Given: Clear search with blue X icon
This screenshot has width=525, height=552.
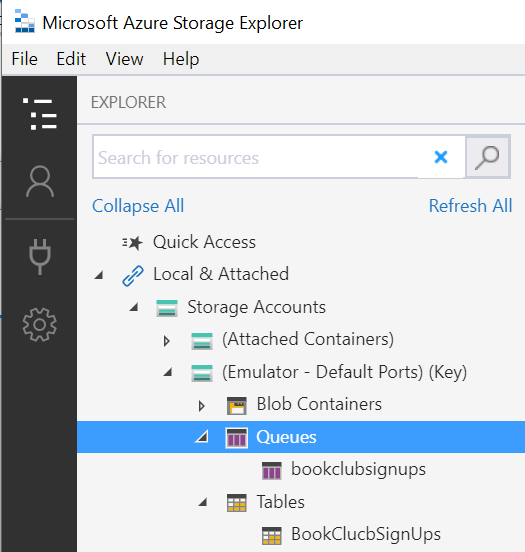Looking at the screenshot, I should [441, 157].
